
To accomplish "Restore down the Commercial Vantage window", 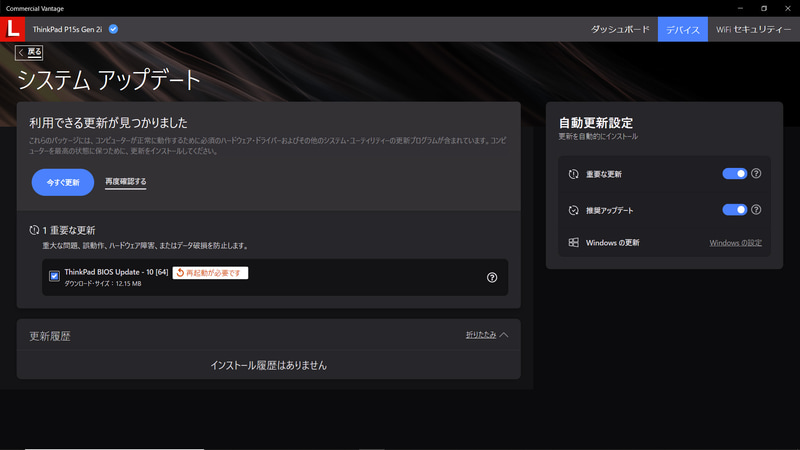I will pyautogui.click(x=764, y=8).
